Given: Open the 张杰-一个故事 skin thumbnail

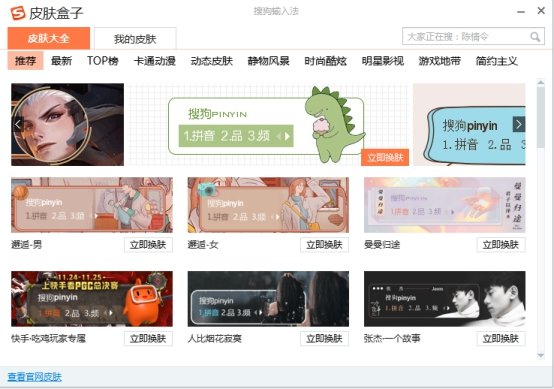Looking at the screenshot, I should click(445, 299).
